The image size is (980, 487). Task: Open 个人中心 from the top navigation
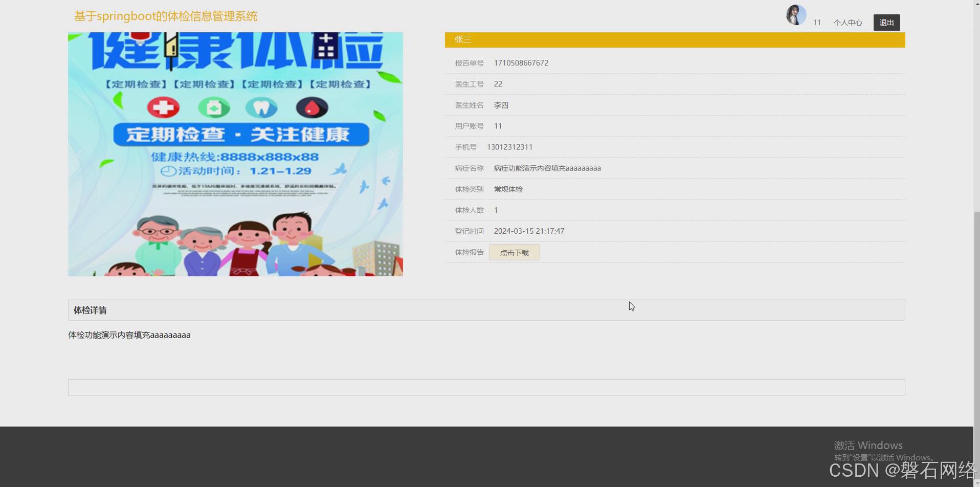point(848,23)
